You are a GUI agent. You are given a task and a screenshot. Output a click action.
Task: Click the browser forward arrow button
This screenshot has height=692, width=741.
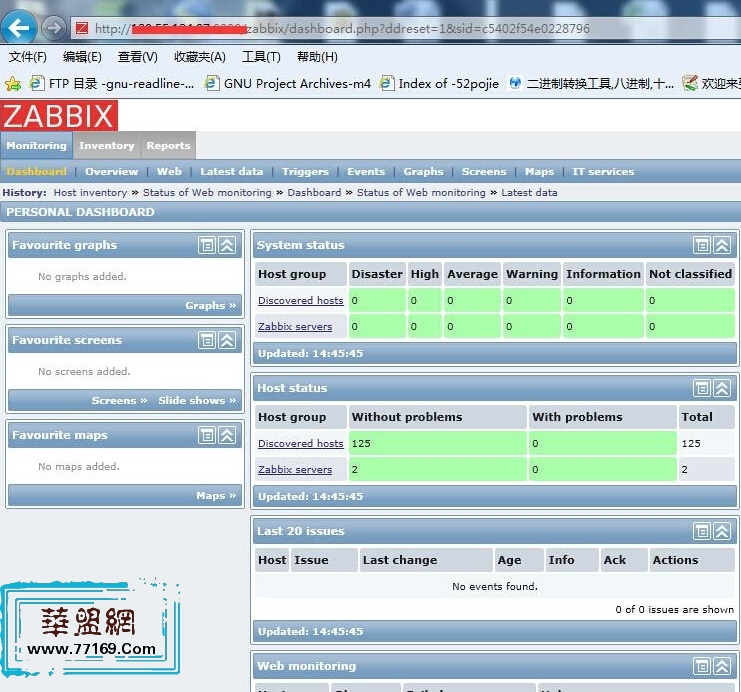coord(54,28)
